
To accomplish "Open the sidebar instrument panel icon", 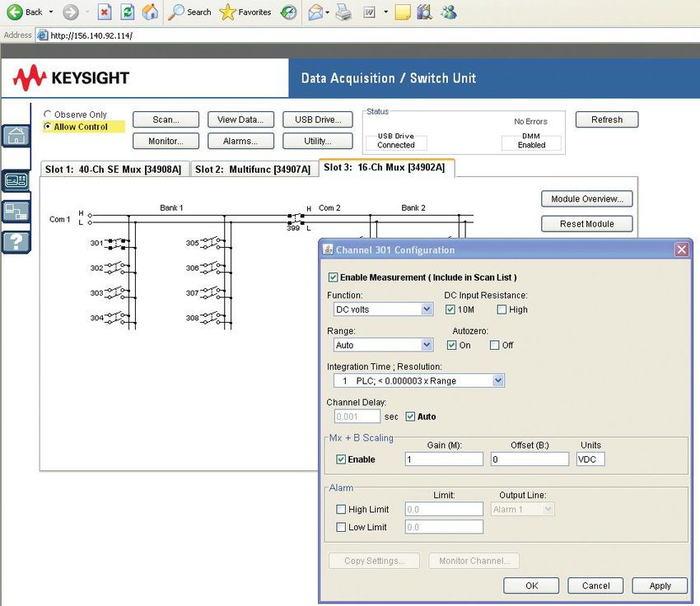I will coord(16,180).
